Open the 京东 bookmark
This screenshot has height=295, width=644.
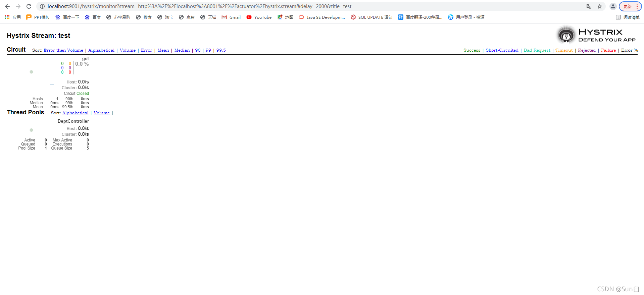click(187, 17)
